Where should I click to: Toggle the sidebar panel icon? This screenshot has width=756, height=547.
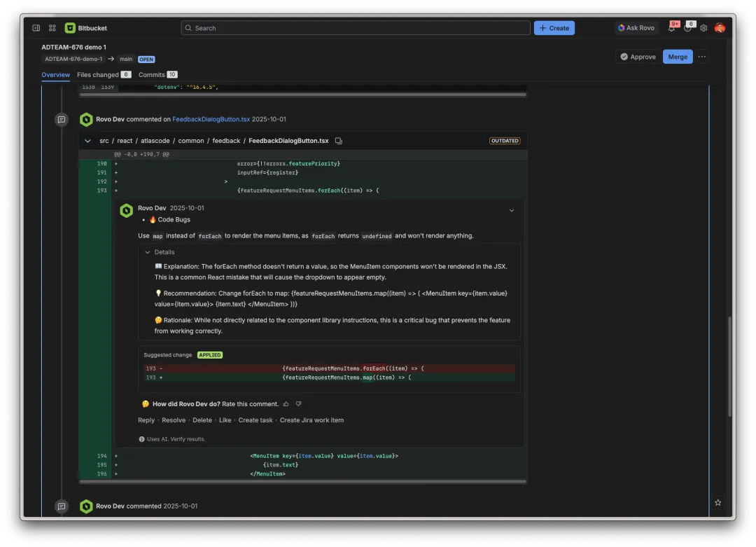point(36,28)
